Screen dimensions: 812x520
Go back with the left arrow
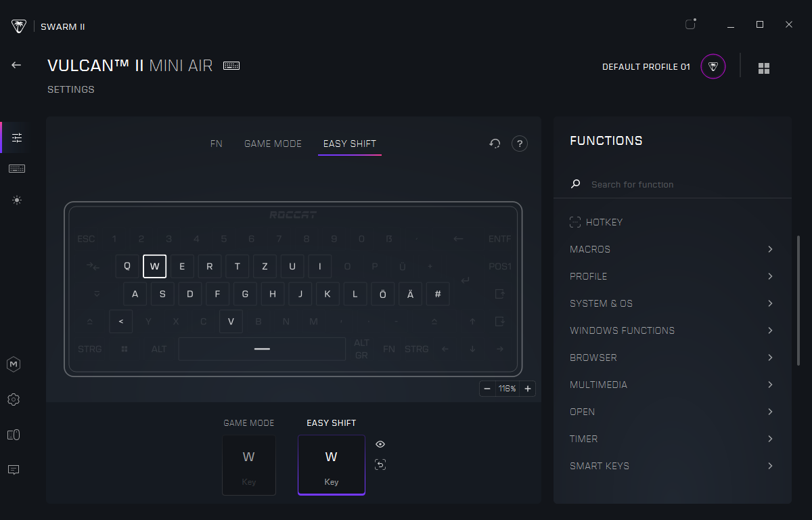click(16, 65)
